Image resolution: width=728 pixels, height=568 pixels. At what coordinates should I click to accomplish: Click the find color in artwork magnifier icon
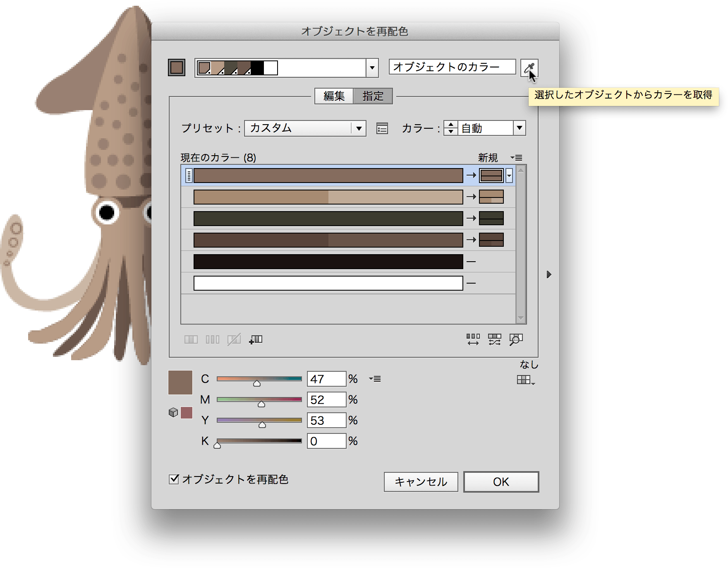516,340
